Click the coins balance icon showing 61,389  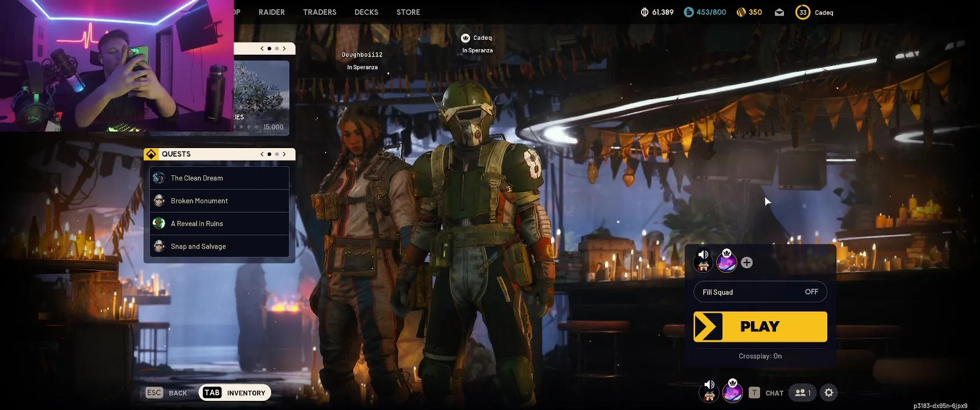pos(644,12)
